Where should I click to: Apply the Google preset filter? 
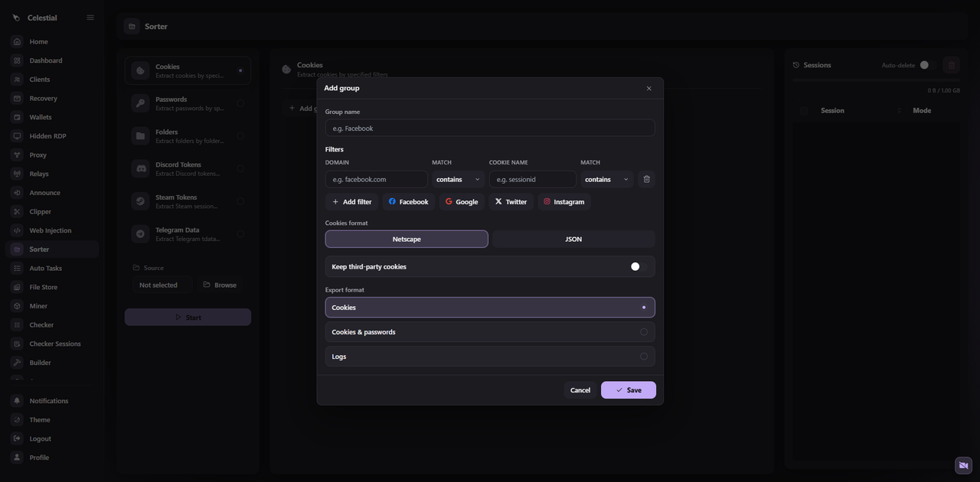[x=462, y=202]
